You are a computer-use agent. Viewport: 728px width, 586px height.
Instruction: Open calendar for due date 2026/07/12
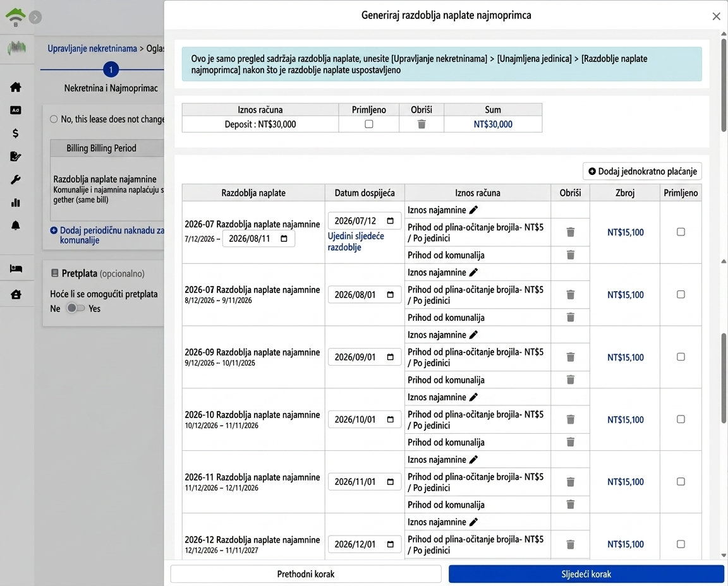pos(390,221)
